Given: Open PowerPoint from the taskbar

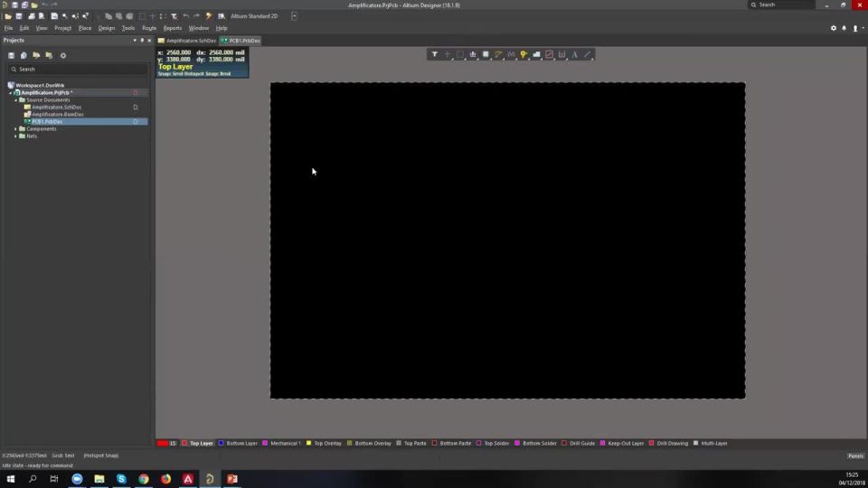Looking at the screenshot, I should point(232,479).
